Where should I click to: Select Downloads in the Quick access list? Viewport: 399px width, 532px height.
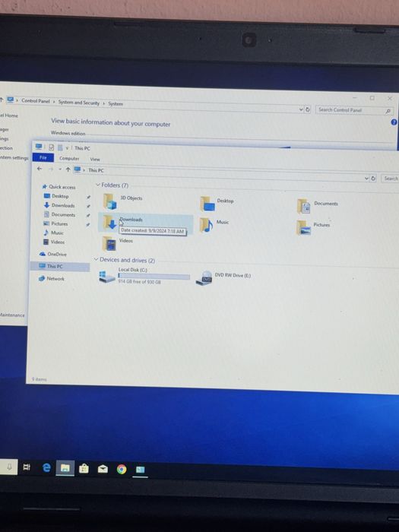[x=59, y=205]
